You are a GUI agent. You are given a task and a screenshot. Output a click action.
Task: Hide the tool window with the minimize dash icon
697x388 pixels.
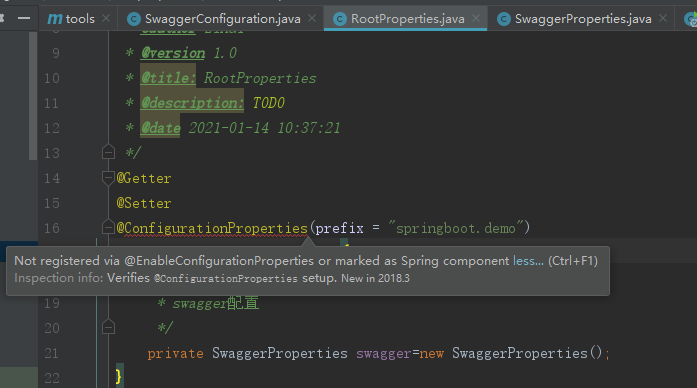[24, 18]
